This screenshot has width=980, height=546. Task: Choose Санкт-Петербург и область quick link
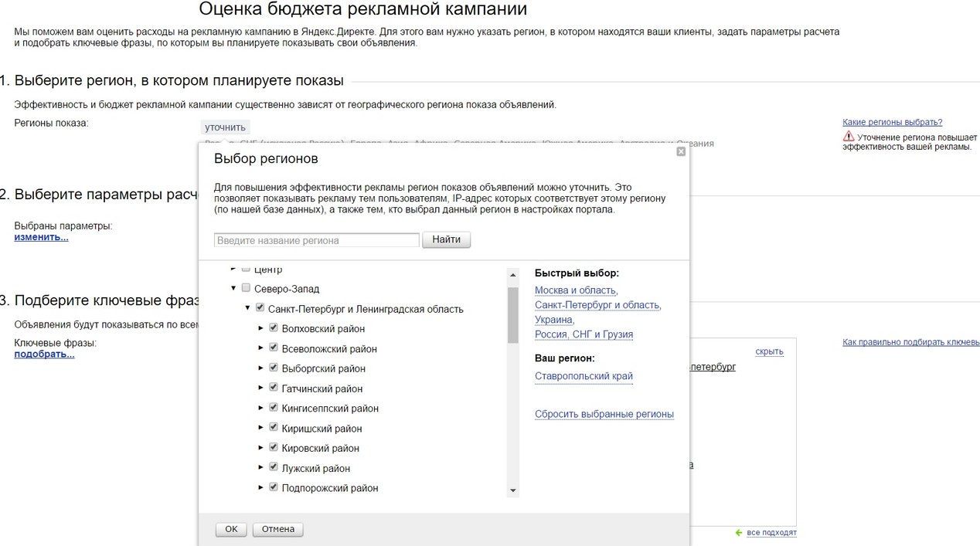(x=597, y=305)
